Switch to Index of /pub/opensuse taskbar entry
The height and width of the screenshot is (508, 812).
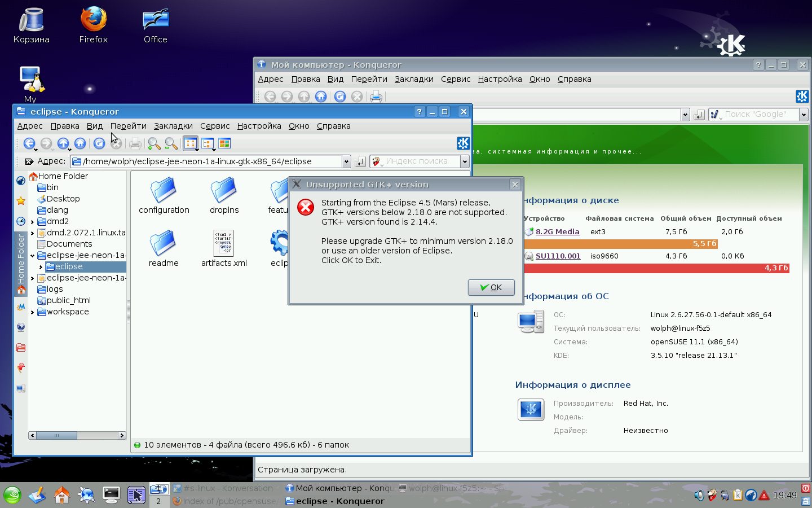click(227, 501)
